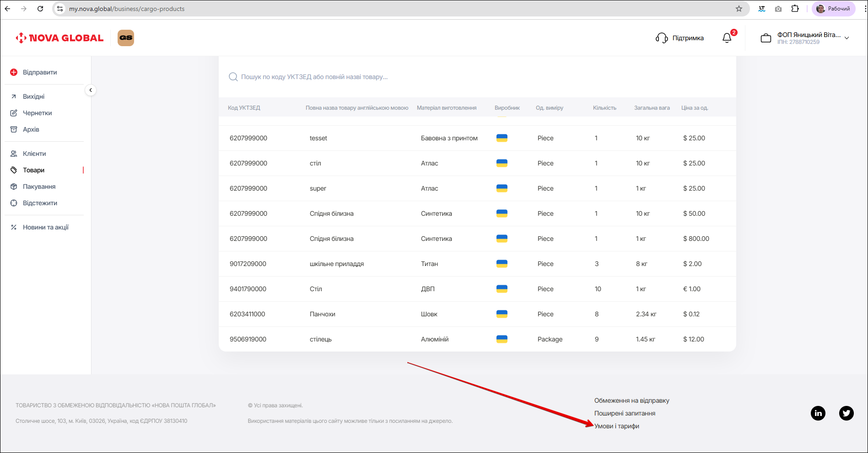This screenshot has height=453, width=868.
Task: Click the Ціна за од. column header
Action: pyautogui.click(x=695, y=108)
